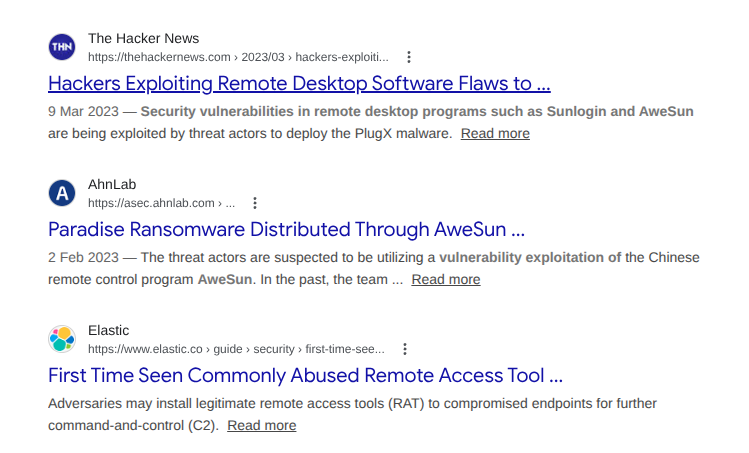
Task: Open 'First Time Seen Commonly Abused Remote Access Tool' link
Action: click(x=305, y=376)
